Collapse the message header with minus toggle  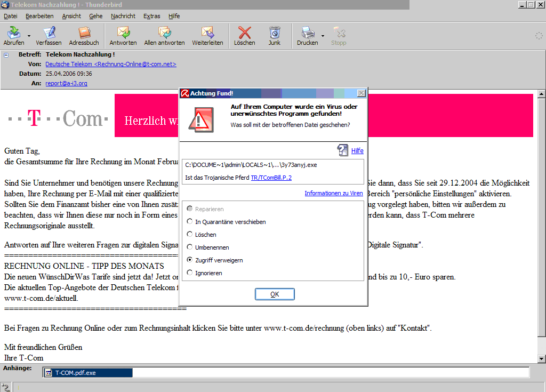coord(6,55)
